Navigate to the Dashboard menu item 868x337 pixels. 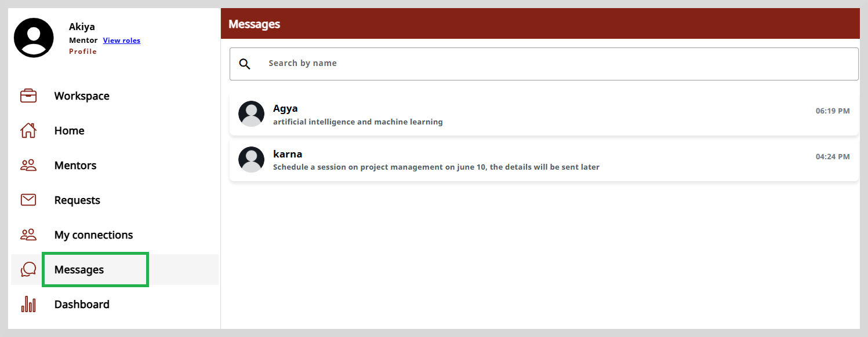[82, 305]
